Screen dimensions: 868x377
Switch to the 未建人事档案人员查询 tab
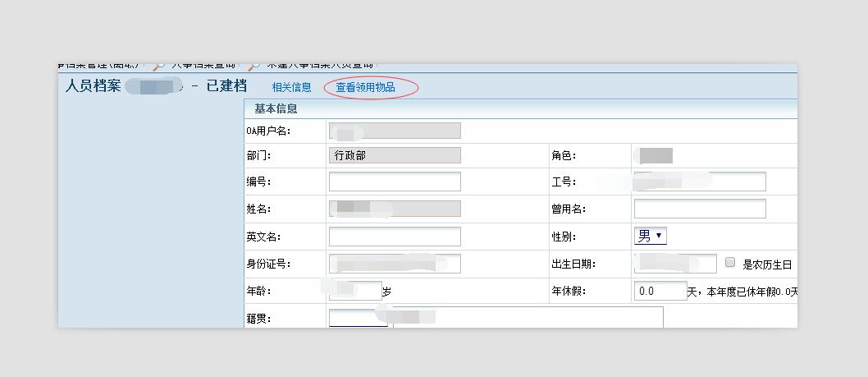[319, 66]
